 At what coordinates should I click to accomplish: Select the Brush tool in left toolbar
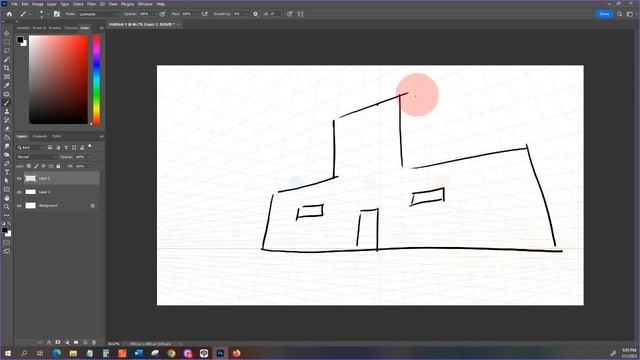tap(7, 103)
